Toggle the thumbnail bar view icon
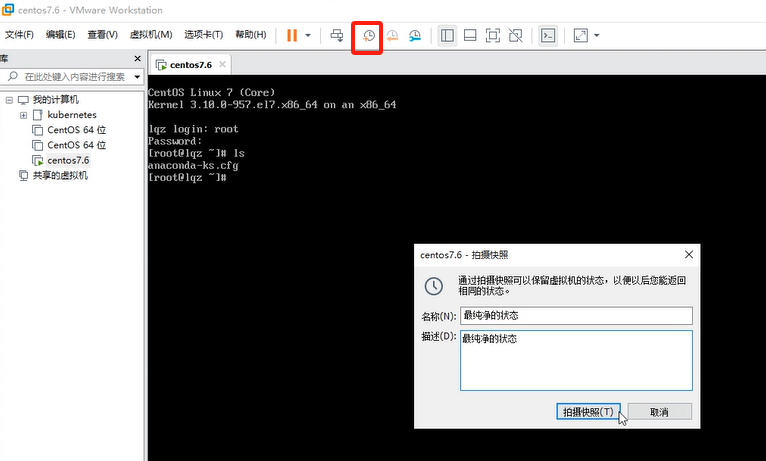Screen dimensions: 766x461 click(470, 35)
